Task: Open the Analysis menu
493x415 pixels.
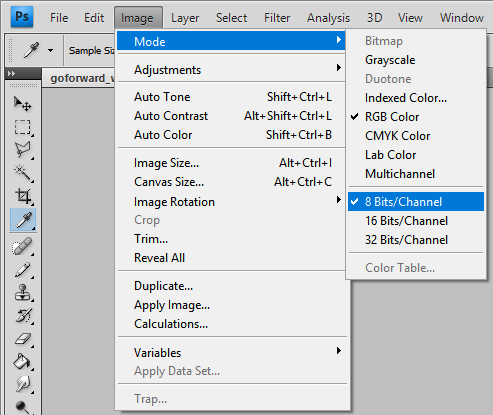Action: pyautogui.click(x=328, y=18)
